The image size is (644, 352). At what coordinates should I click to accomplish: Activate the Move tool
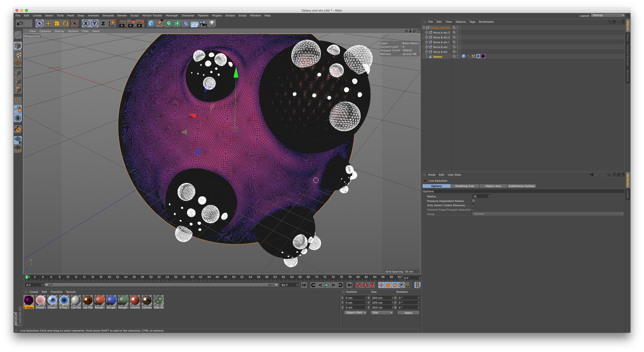tap(48, 23)
